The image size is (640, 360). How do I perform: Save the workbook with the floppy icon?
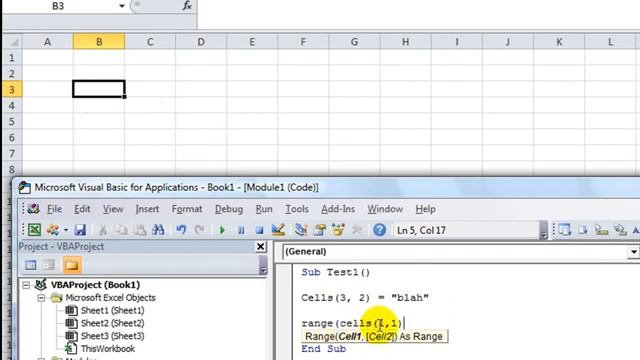click(x=80, y=230)
